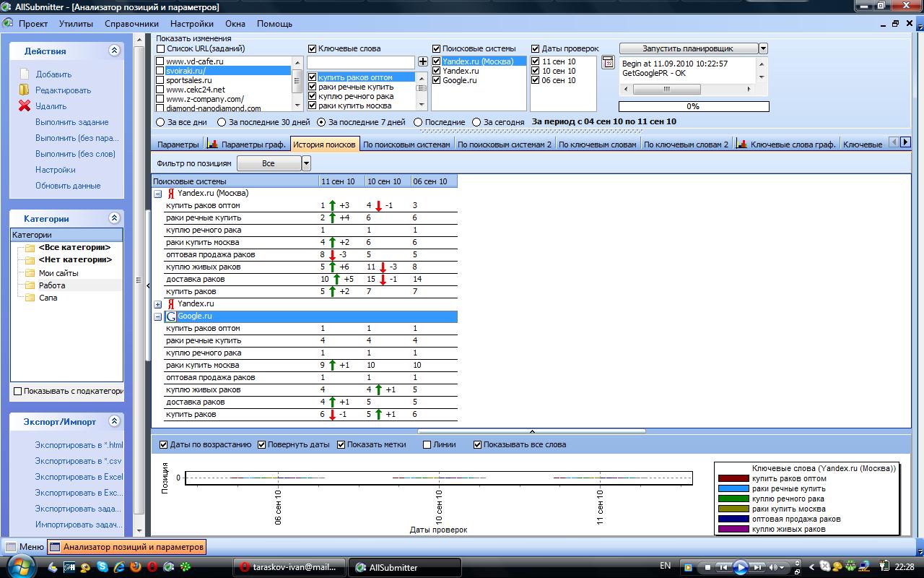This screenshot has width=924, height=578.
Task: Open the Утилиты menu
Action: 76,24
